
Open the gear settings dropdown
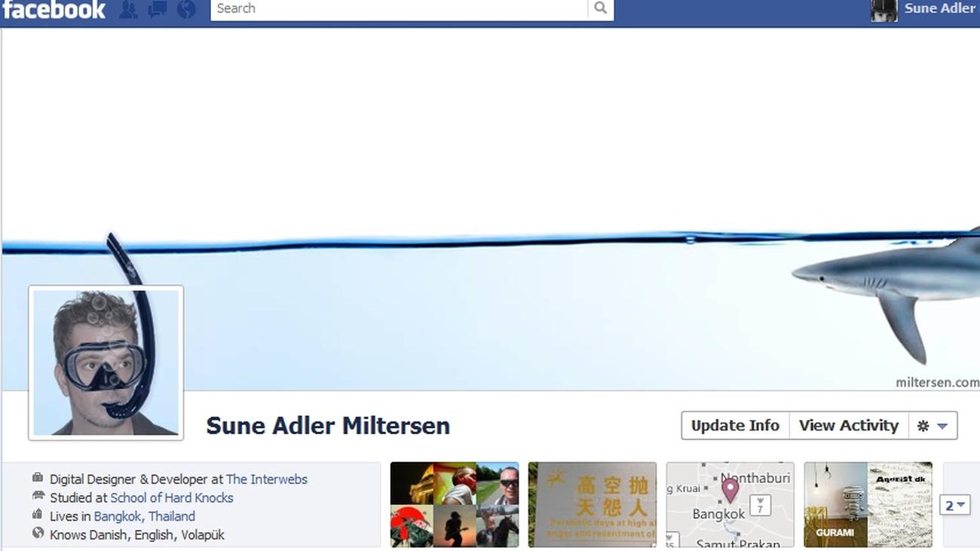pos(933,426)
